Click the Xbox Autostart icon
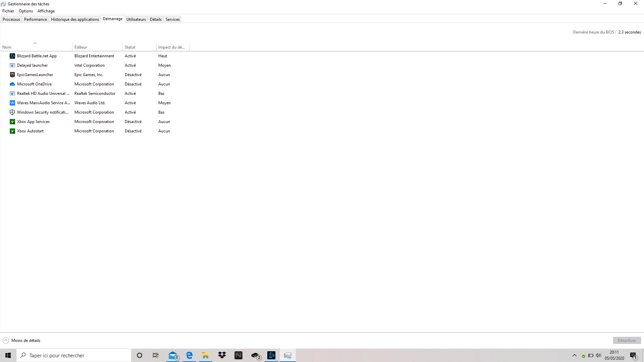The height and width of the screenshot is (362, 644). [12, 131]
